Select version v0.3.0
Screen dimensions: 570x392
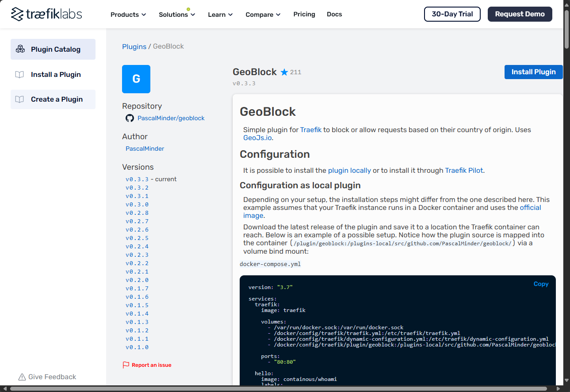pyautogui.click(x=137, y=204)
